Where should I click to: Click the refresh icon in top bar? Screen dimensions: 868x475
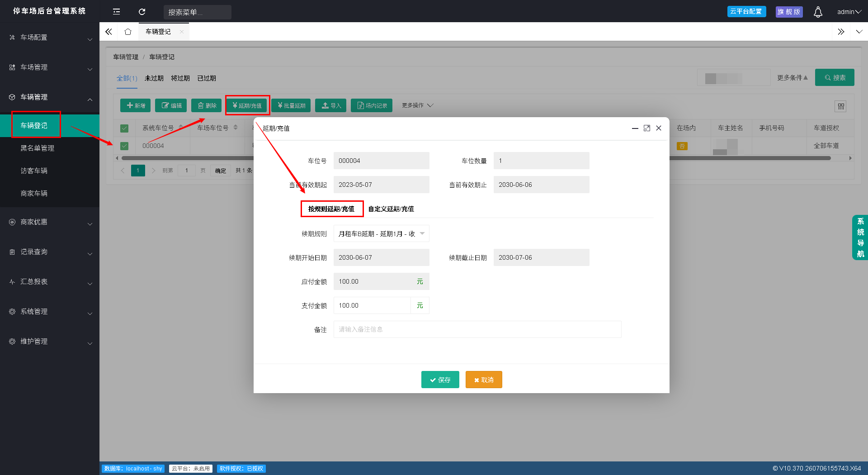coord(142,12)
